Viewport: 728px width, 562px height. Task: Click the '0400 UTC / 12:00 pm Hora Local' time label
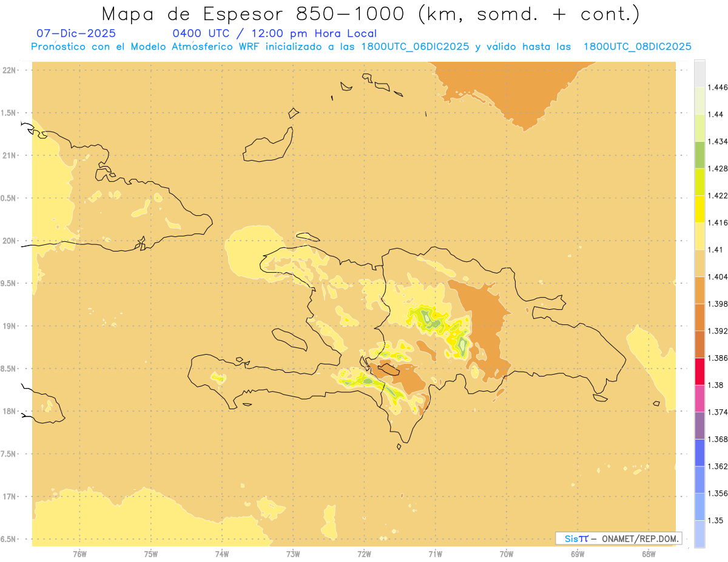275,33
